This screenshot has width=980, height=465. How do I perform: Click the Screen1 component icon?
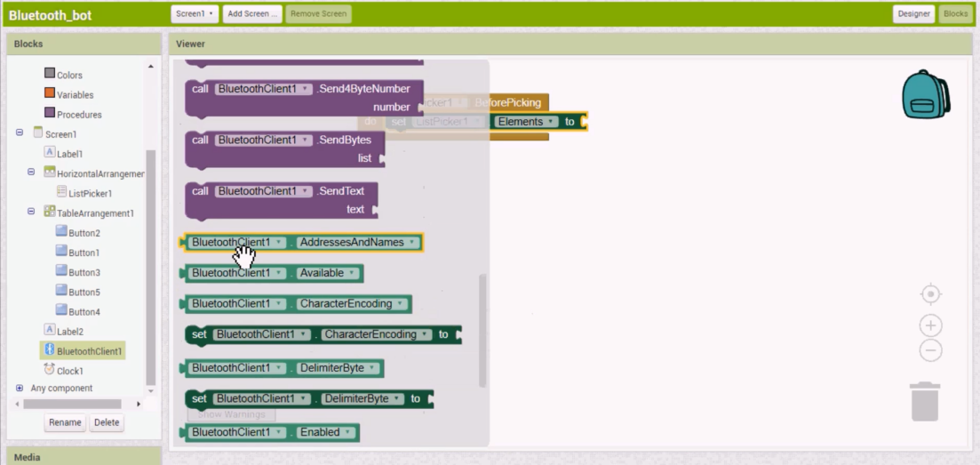coord(37,132)
